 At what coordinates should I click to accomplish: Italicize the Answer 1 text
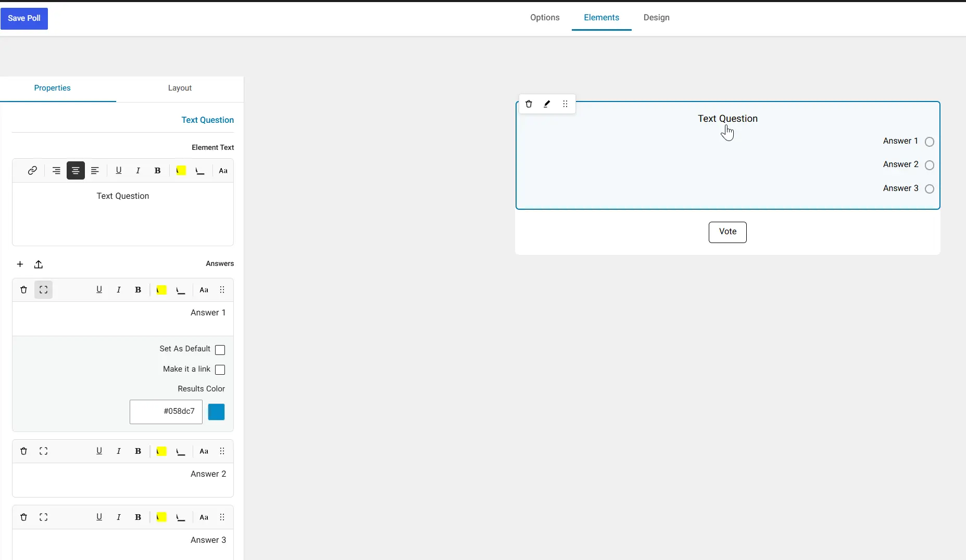coord(119,290)
